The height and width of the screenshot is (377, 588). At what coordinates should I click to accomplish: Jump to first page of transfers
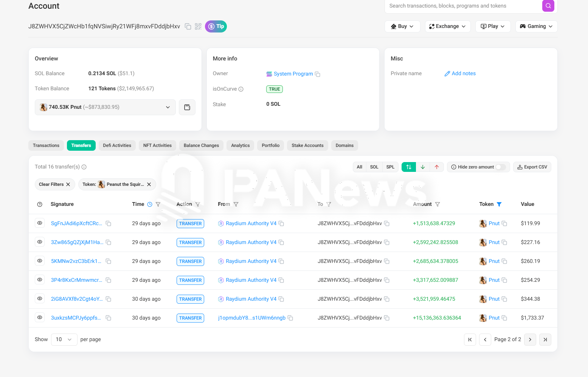(470, 340)
